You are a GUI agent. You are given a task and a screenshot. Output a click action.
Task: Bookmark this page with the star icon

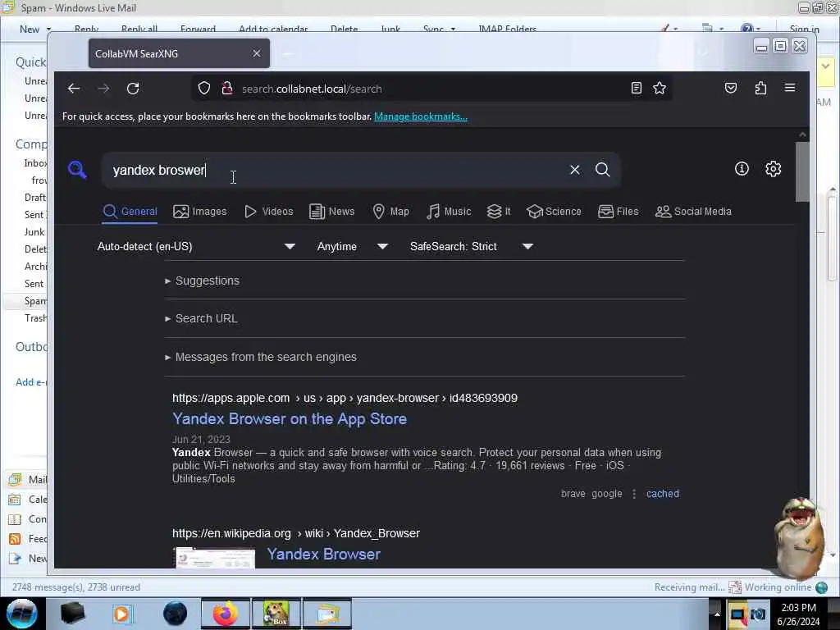tap(660, 88)
